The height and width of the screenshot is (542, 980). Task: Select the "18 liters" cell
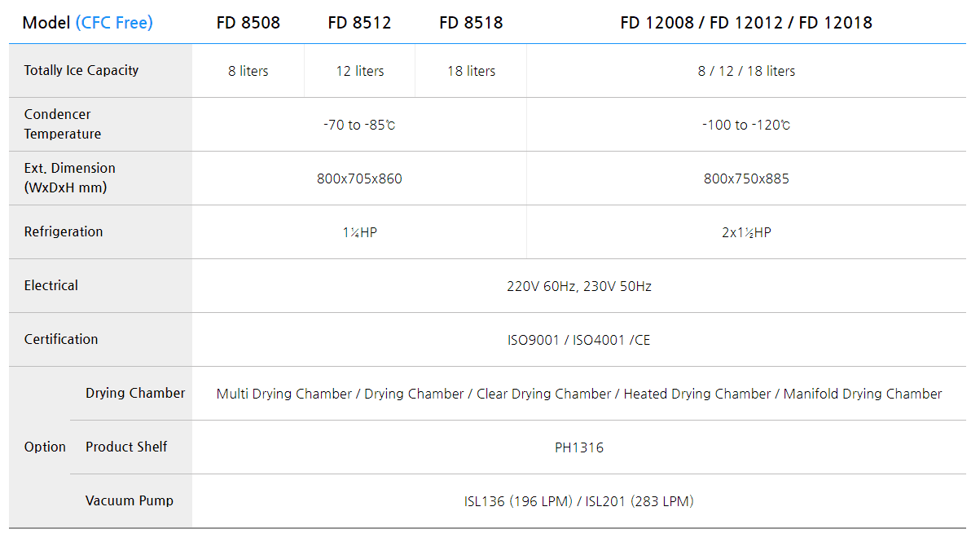471,71
